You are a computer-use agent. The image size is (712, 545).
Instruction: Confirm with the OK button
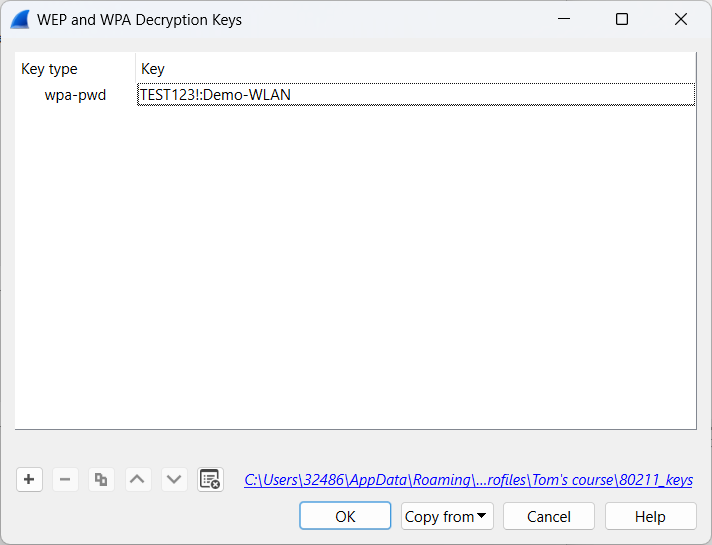(345, 516)
